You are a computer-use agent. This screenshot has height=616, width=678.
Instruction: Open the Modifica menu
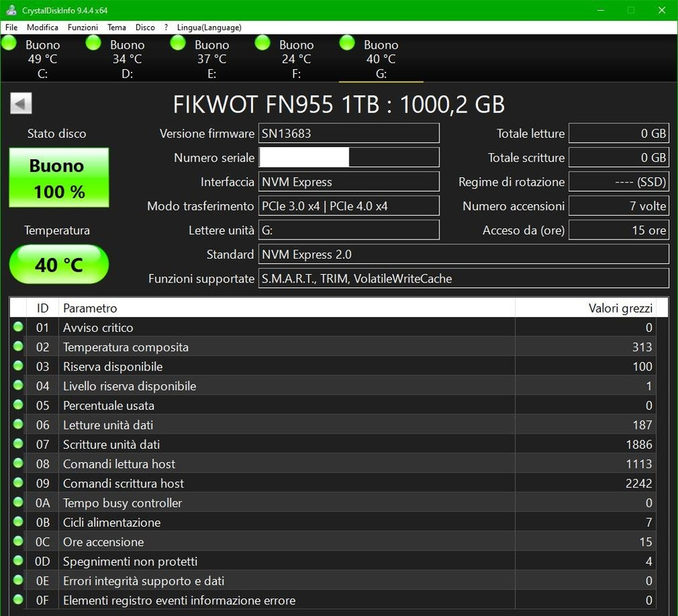(42, 27)
